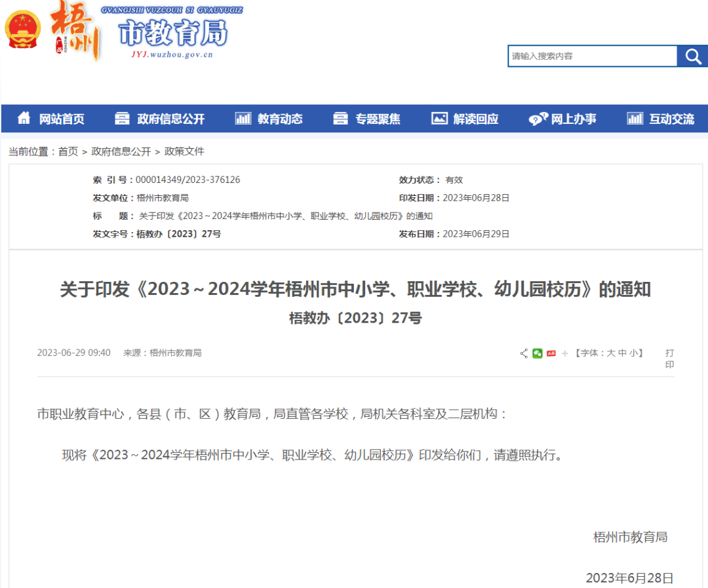Click the home icon next to 网站首页

click(24, 118)
